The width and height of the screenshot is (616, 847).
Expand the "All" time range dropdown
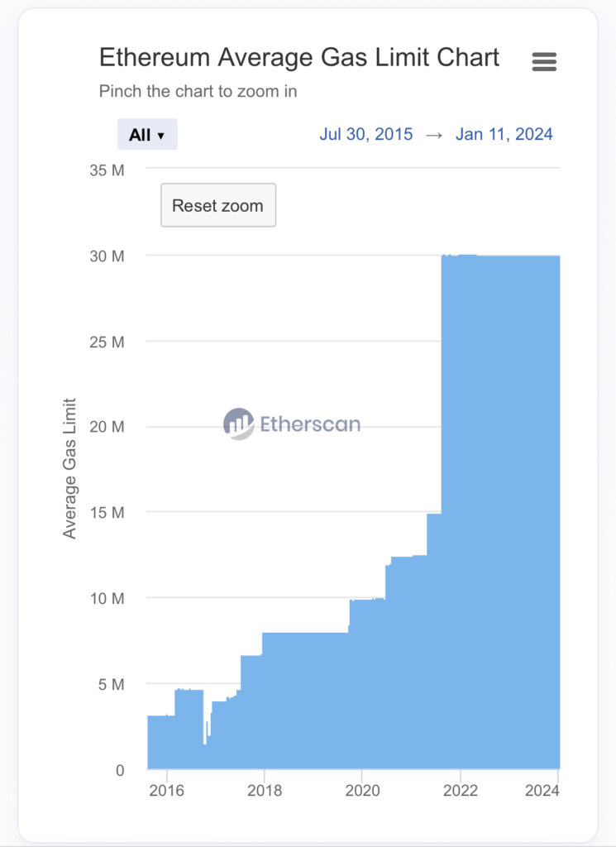(x=147, y=135)
